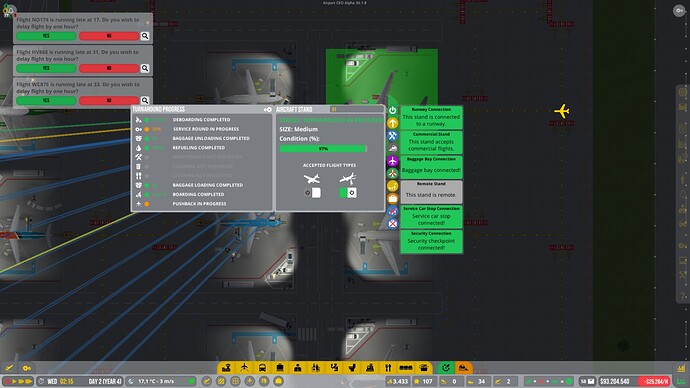Click the purple airplane stand icon
This screenshot has height=388, width=690.
pos(393,161)
